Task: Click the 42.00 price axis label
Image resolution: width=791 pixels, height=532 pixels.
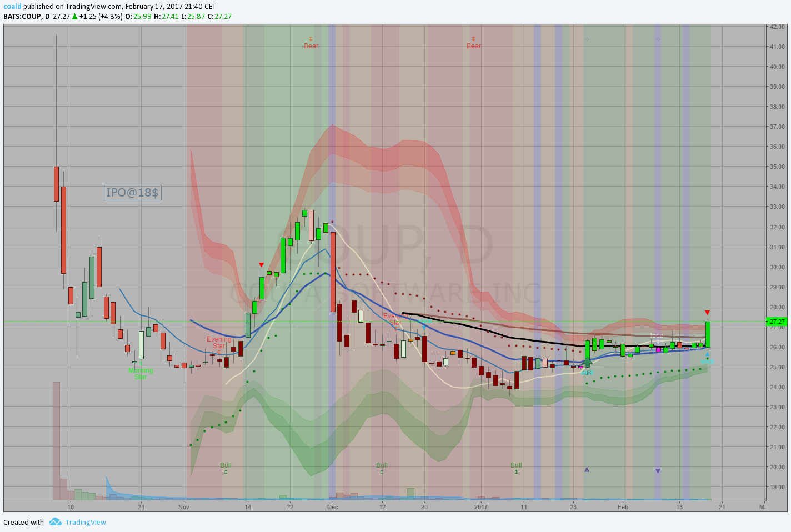Action: [x=777, y=27]
